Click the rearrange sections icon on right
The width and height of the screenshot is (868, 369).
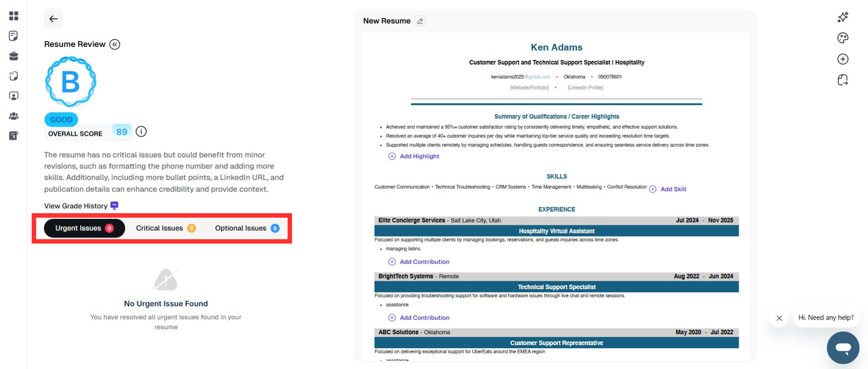(843, 80)
